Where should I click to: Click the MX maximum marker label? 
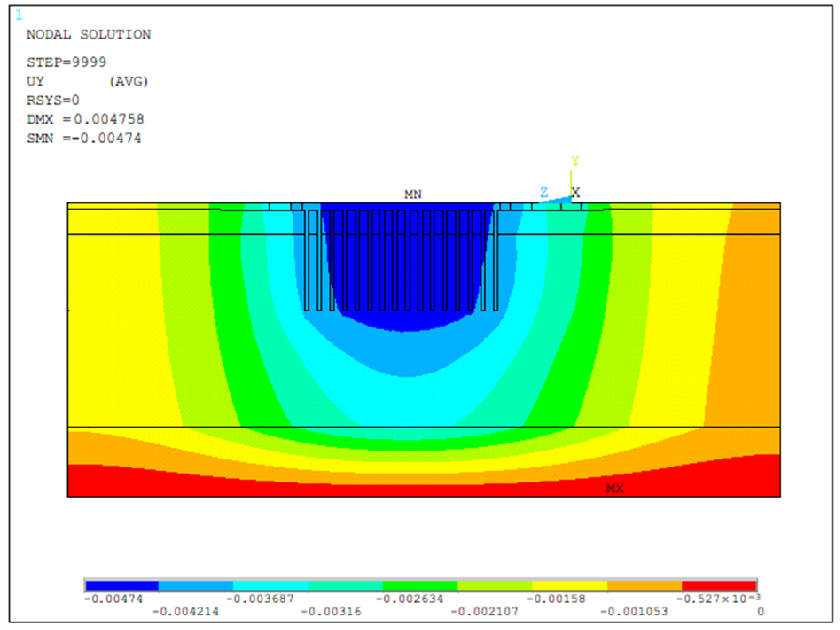point(615,488)
